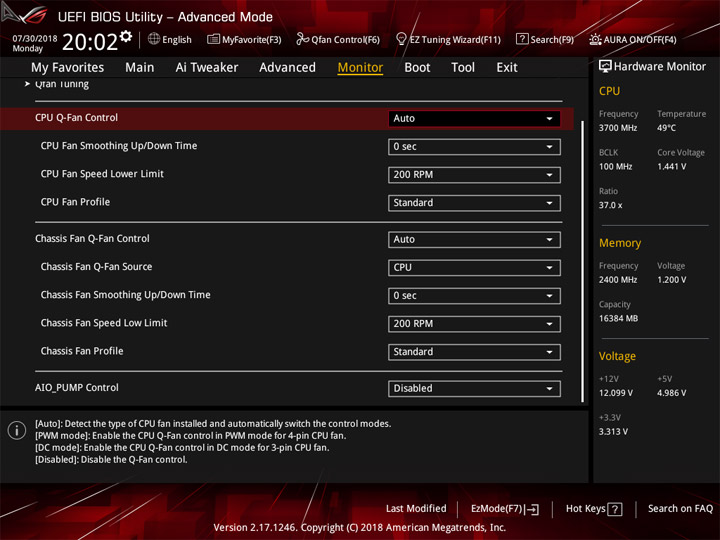Select CPU Fan Profile label
Screen dimensions: 720x540
click(75, 202)
